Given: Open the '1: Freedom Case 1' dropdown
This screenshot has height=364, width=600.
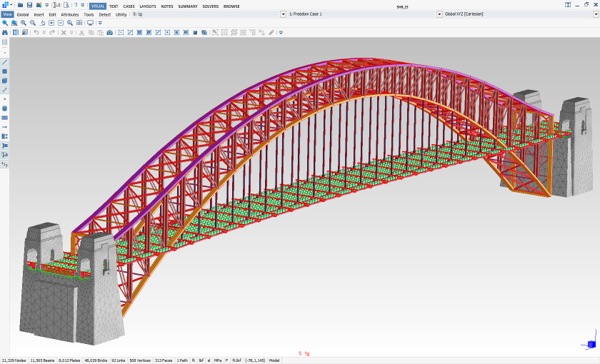Looking at the screenshot, I should pos(439,14).
